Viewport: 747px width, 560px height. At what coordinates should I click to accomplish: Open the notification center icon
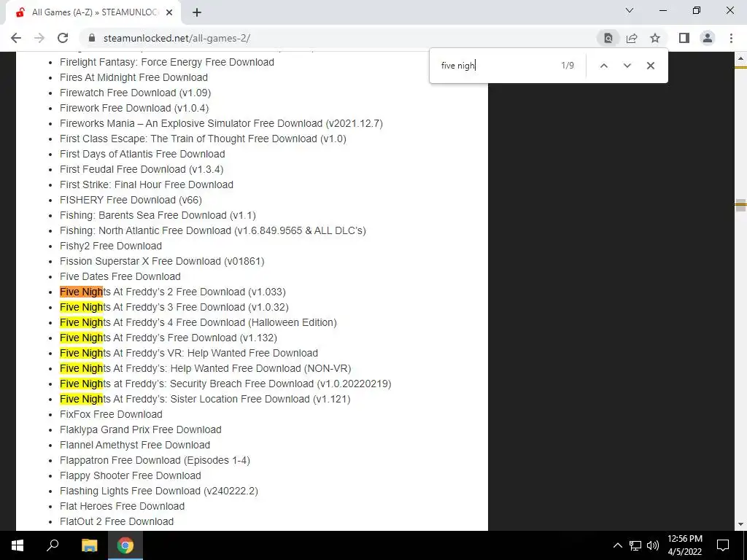(x=723, y=545)
